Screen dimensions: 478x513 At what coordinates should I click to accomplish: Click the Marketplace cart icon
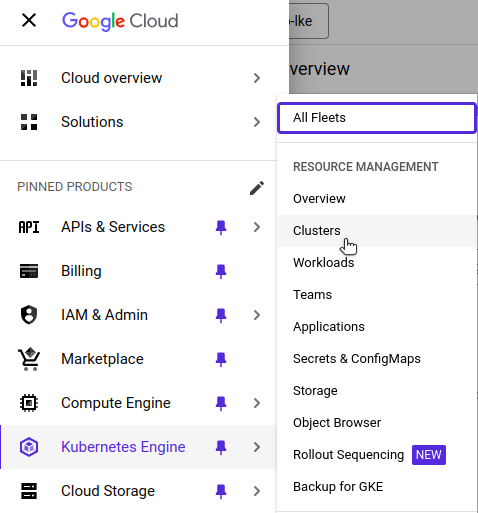[29, 359]
